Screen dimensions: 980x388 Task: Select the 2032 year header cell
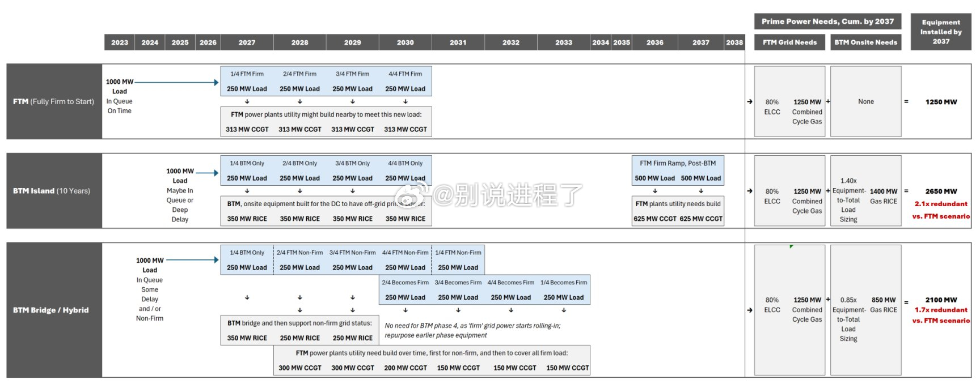(511, 42)
